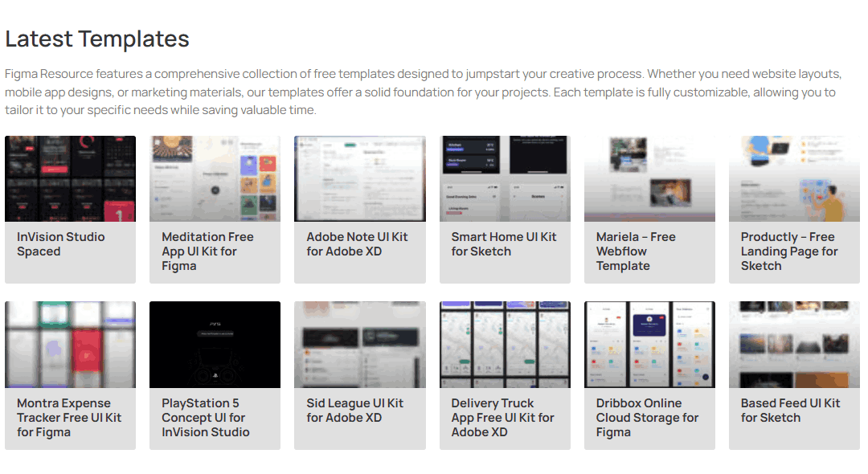Click Based Feed UI Kit for Sketch title

click(x=791, y=411)
